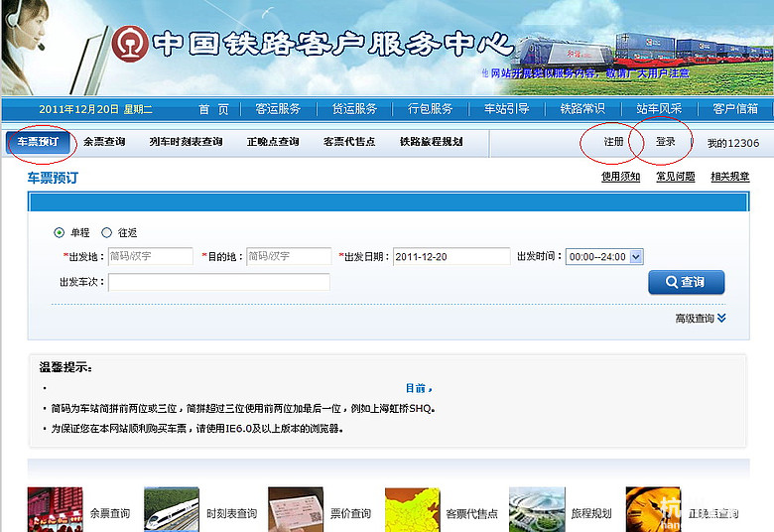
Task: Open the 货运服务 menu item
Action: coord(354,108)
